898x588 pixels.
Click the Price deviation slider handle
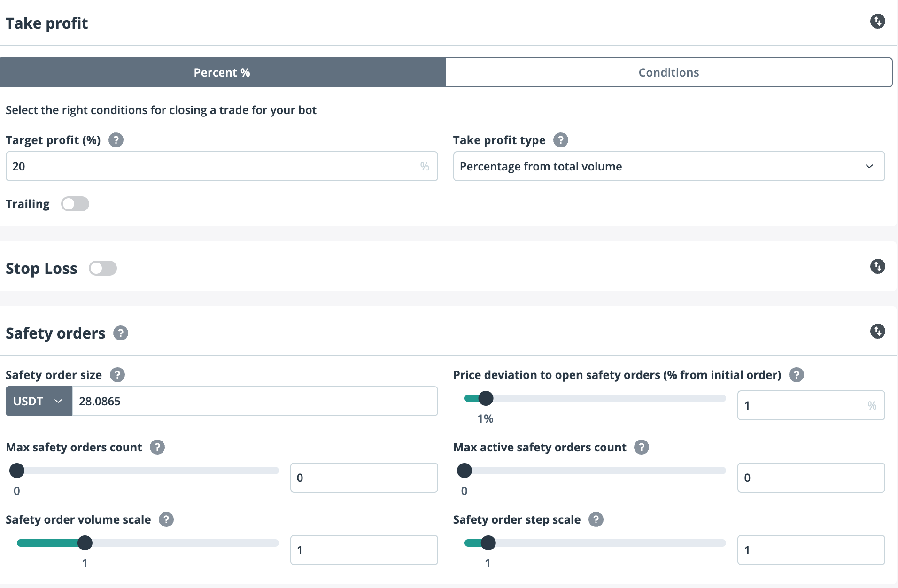click(486, 398)
